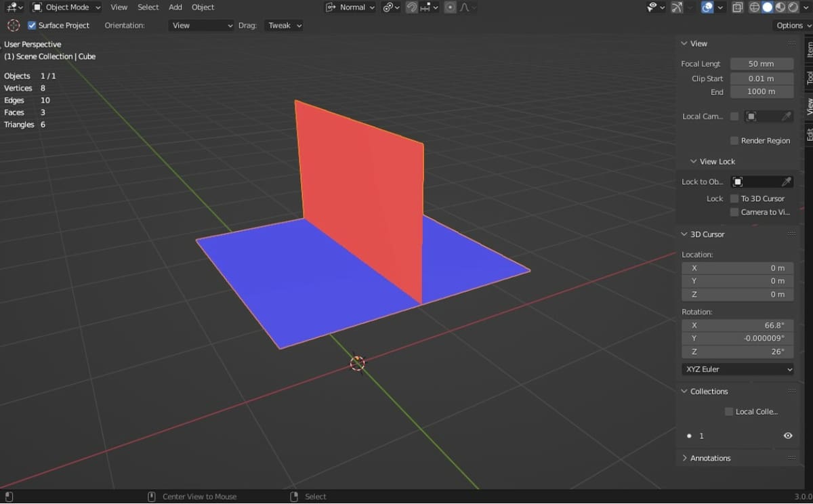The image size is (813, 504).
Task: Open viewport shading options arrow
Action: (x=805, y=7)
